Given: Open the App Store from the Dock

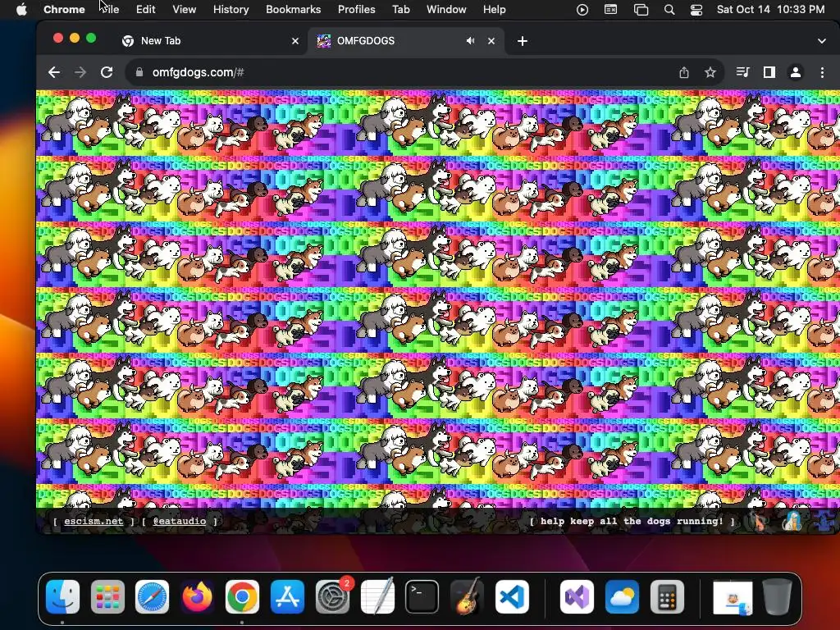Looking at the screenshot, I should coord(287,597).
